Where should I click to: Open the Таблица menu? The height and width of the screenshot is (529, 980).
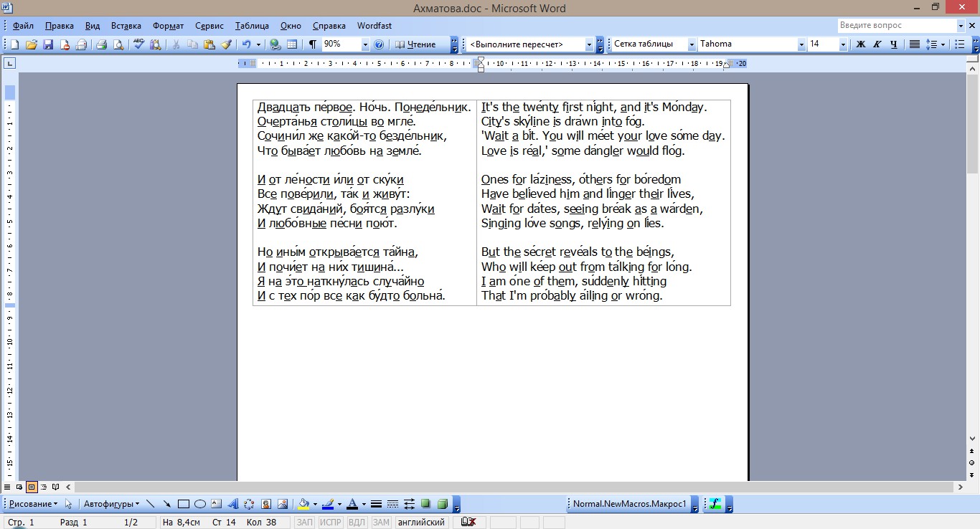point(252,26)
